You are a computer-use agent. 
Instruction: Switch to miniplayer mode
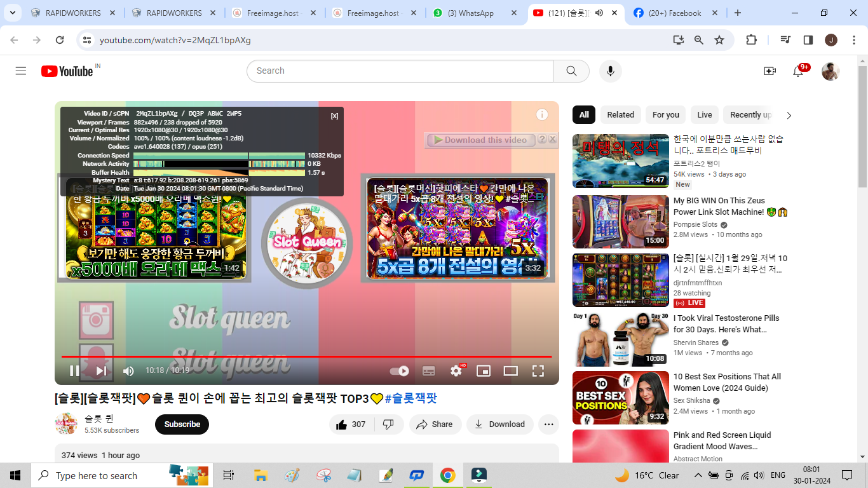484,371
